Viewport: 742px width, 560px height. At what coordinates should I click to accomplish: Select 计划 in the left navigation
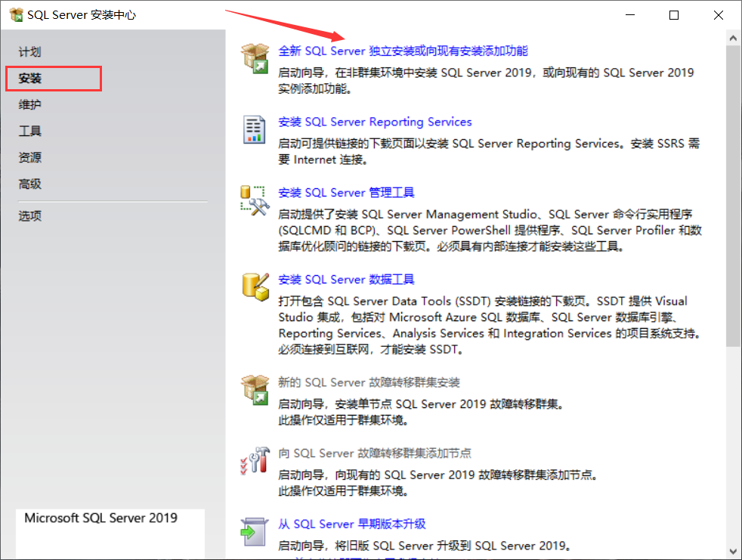[x=29, y=51]
